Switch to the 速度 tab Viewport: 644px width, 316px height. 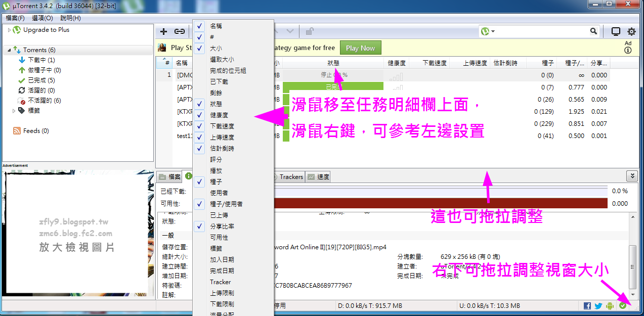(318, 177)
